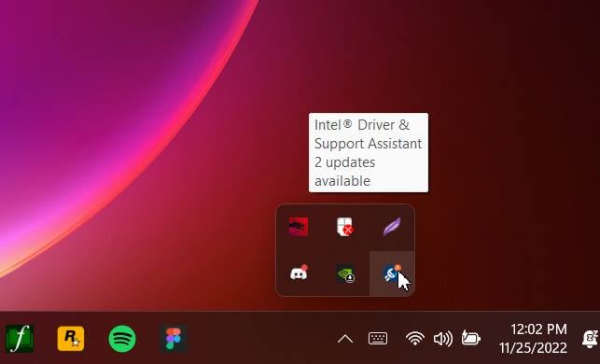Open the Discord tray icon
The height and width of the screenshot is (364, 600).
[x=299, y=273]
